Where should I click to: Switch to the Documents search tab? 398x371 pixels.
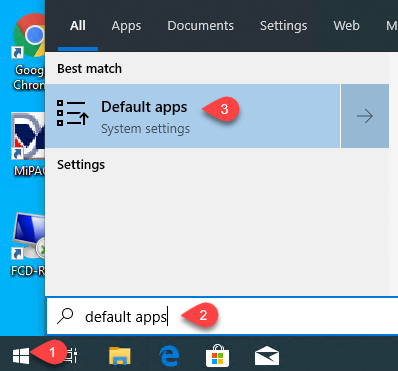coord(200,26)
